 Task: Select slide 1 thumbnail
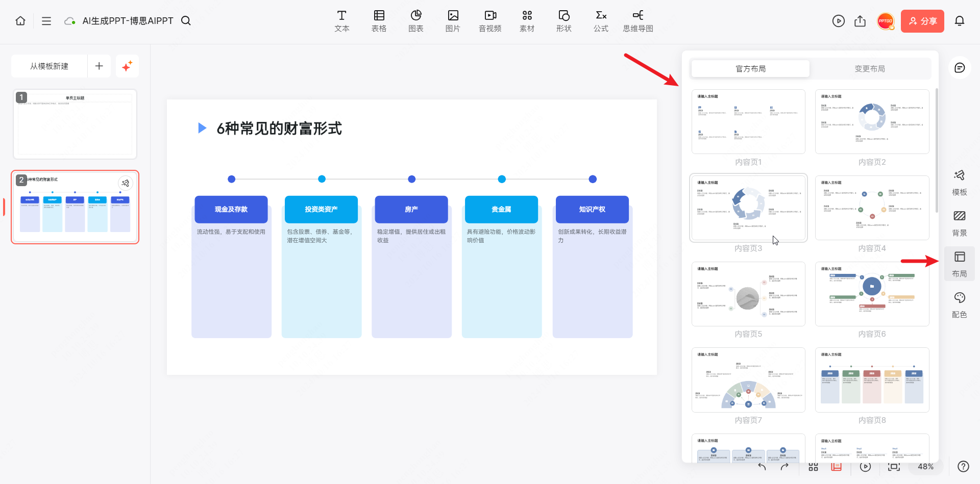coord(75,124)
